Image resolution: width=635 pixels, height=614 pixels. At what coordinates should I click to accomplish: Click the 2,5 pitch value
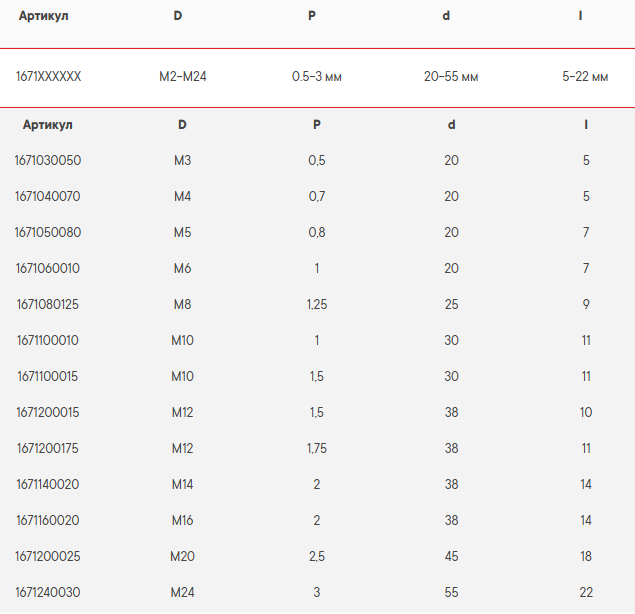point(316,556)
